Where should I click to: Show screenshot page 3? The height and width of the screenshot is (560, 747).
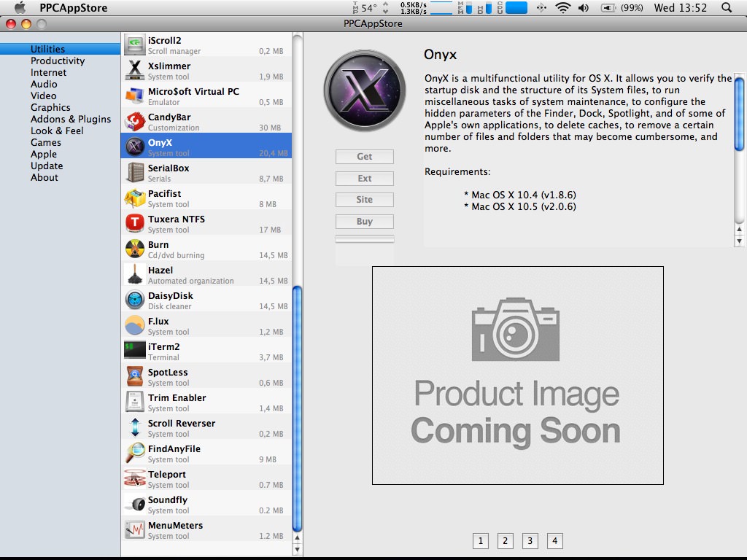tap(530, 541)
